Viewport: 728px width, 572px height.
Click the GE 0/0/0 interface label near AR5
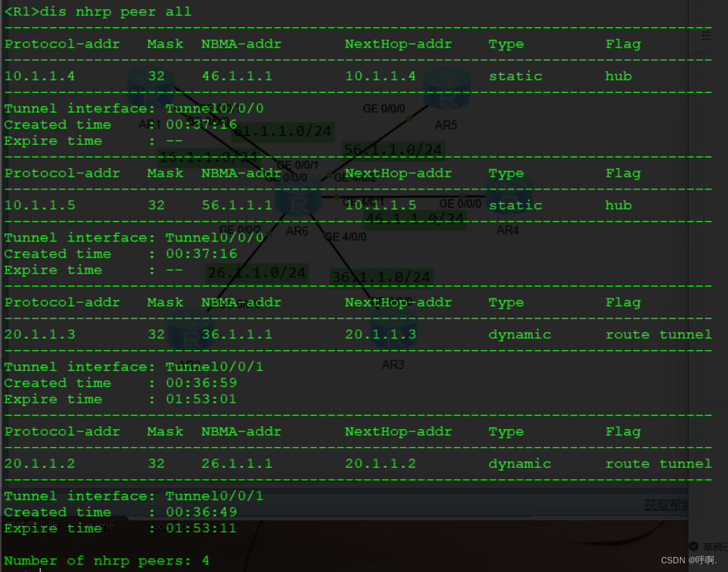click(383, 108)
